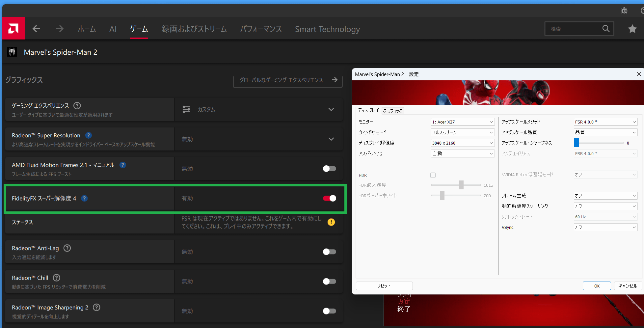Open the AI tab
This screenshot has width=644, height=328.
(113, 29)
